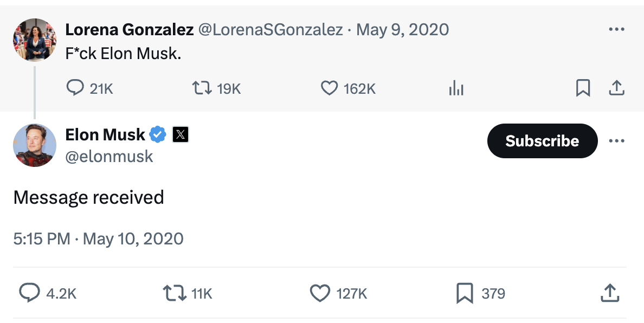This screenshot has height=323, width=644.
Task: Open more options menu beside Subscribe
Action: 616,141
